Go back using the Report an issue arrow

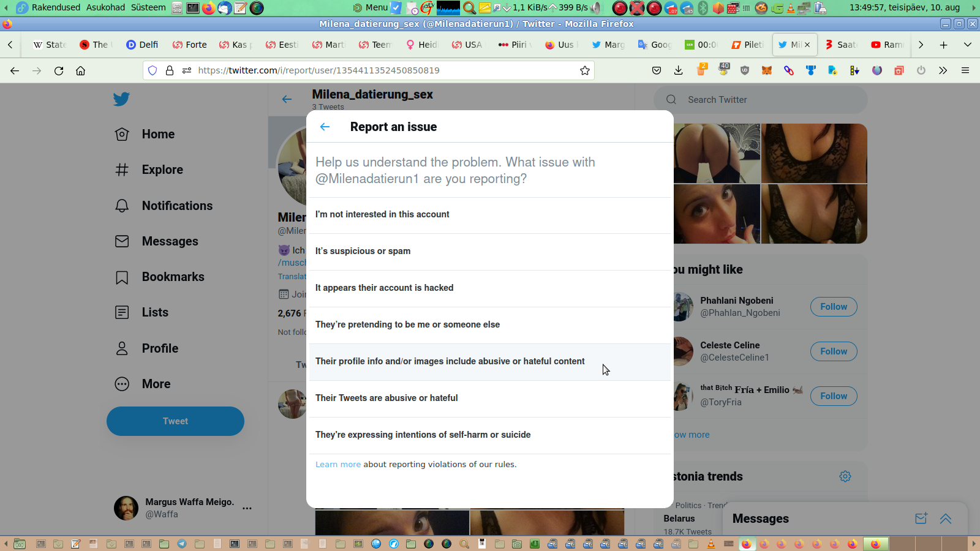coord(325,127)
